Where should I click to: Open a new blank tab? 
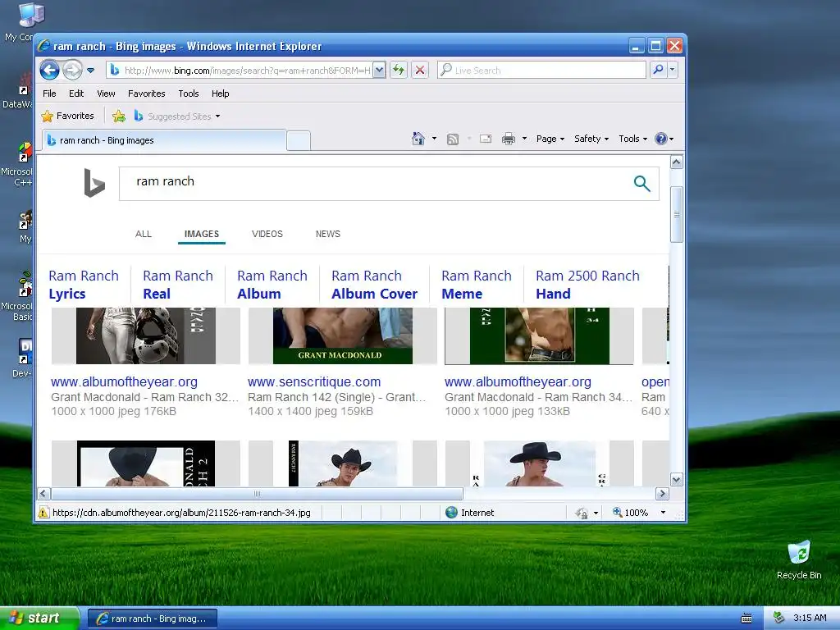point(299,140)
